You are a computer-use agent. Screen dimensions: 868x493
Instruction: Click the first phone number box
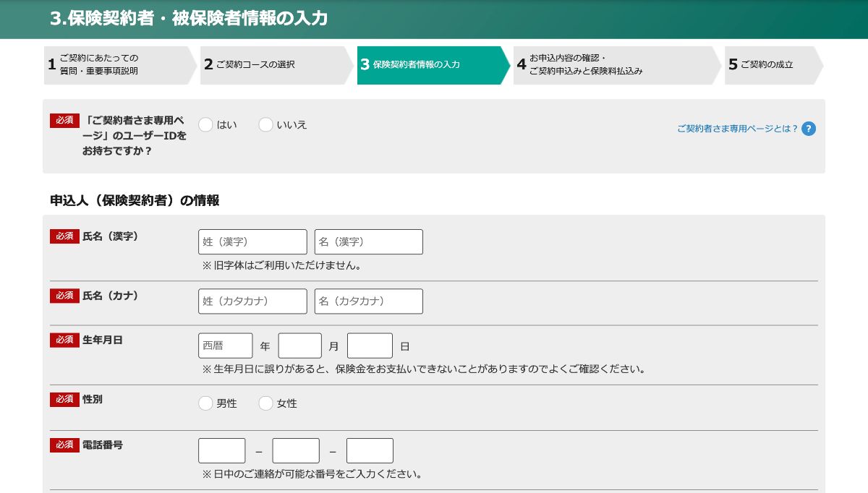[x=221, y=451]
